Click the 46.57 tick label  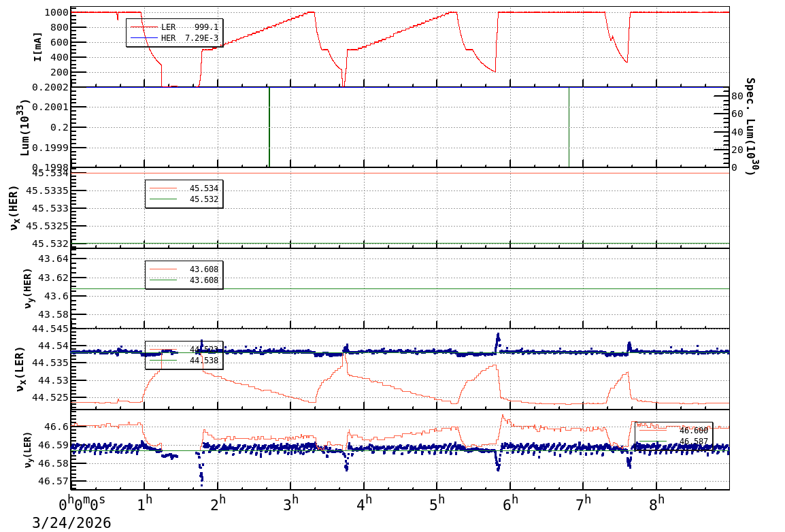pos(54,482)
